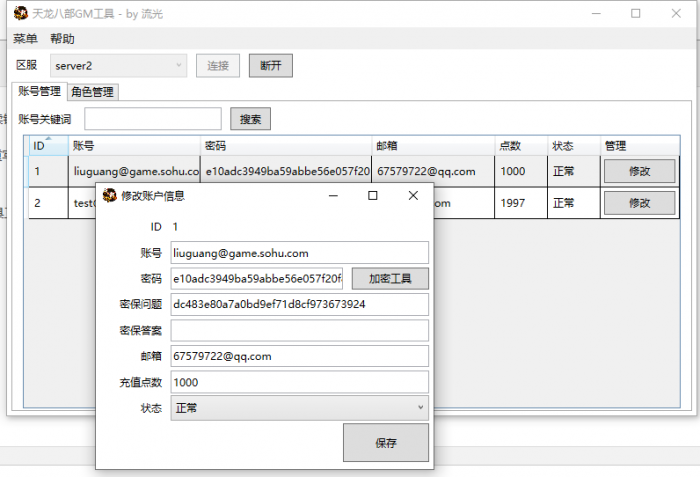This screenshot has width=700, height=477.
Task: Click 修改 button for account ID 2
Action: click(x=639, y=203)
